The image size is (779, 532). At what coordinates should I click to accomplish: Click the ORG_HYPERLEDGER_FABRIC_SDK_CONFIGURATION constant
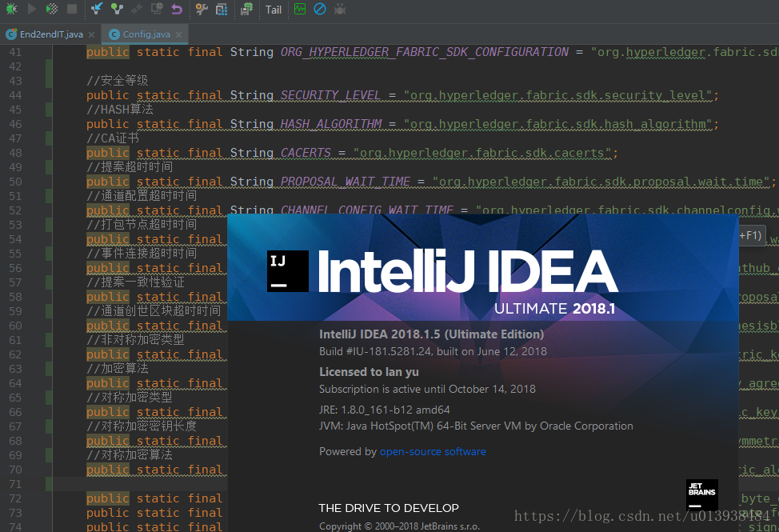tap(424, 52)
